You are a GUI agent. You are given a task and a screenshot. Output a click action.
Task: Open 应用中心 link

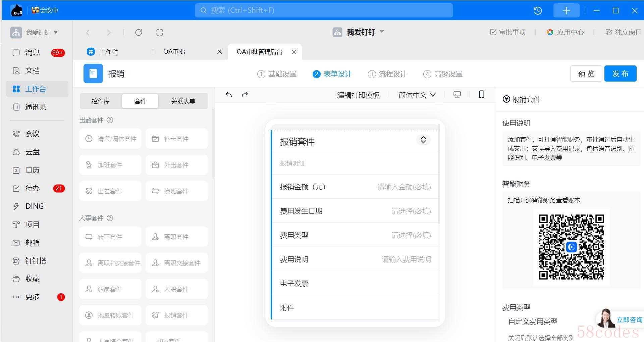point(565,32)
